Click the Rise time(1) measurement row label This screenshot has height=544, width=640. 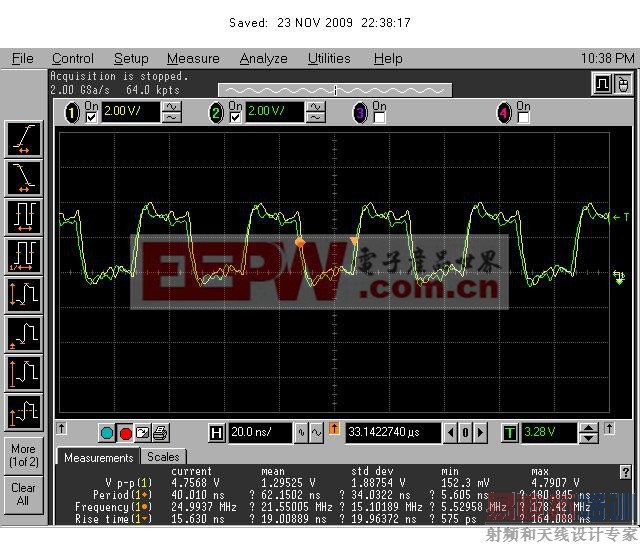113,519
